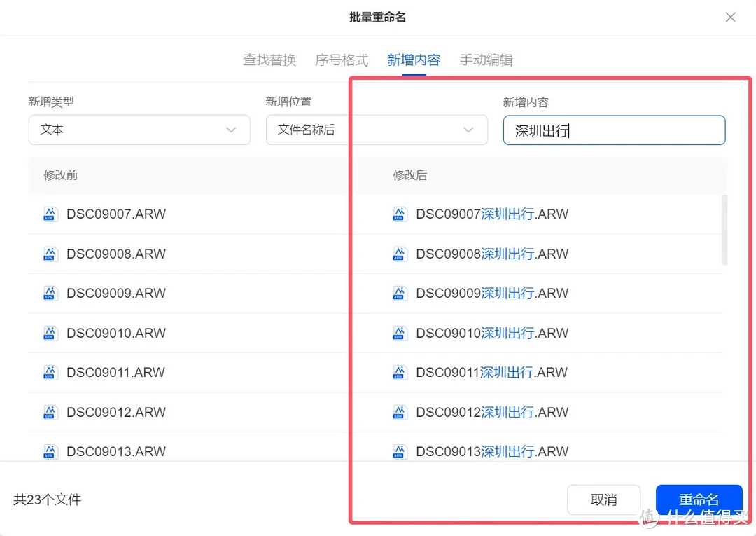
Task: Click the scrollbar in the 修改后 list
Action: pos(723,231)
